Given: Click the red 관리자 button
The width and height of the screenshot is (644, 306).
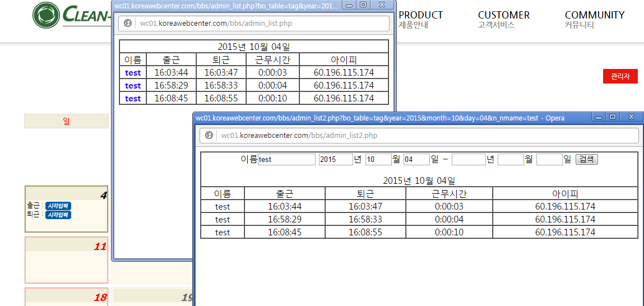Looking at the screenshot, I should pos(620,76).
